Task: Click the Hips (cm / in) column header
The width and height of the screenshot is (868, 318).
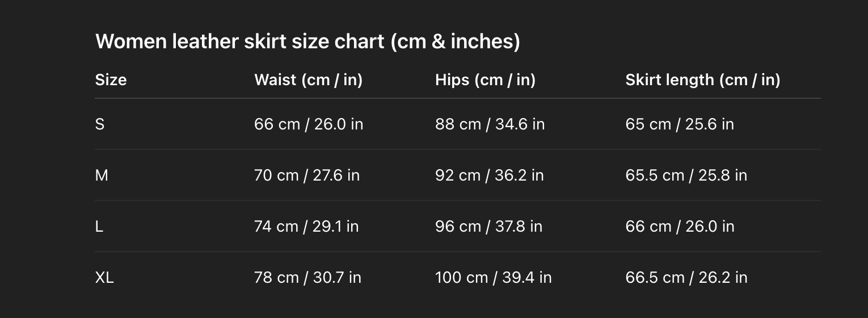Action: (485, 80)
